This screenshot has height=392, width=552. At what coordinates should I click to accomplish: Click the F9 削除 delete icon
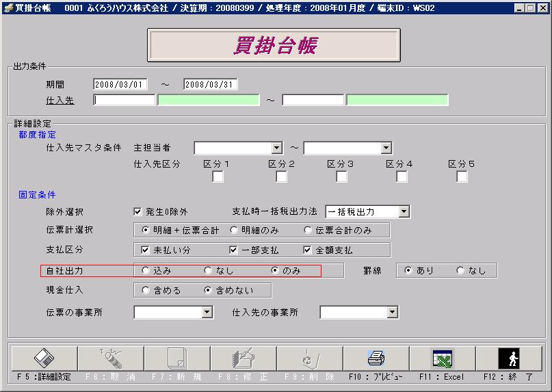pos(310,358)
